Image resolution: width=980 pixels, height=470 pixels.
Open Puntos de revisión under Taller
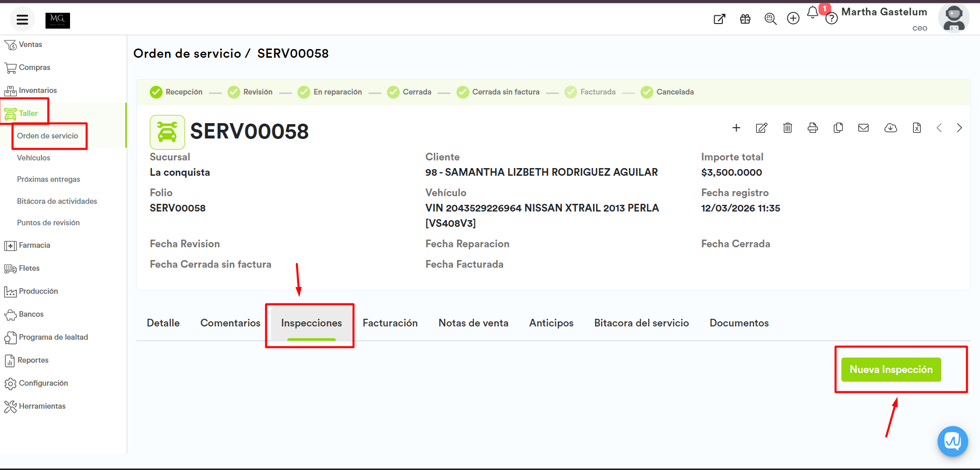tap(49, 223)
